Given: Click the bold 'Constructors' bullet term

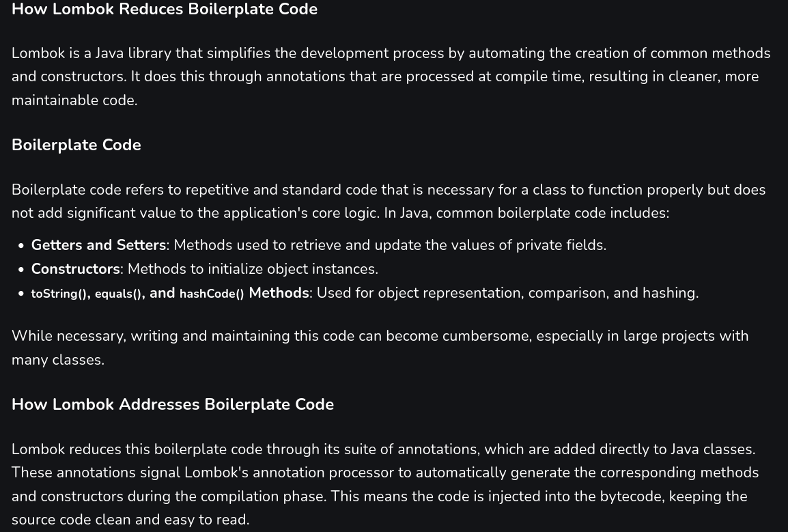Looking at the screenshot, I should coord(75,269).
